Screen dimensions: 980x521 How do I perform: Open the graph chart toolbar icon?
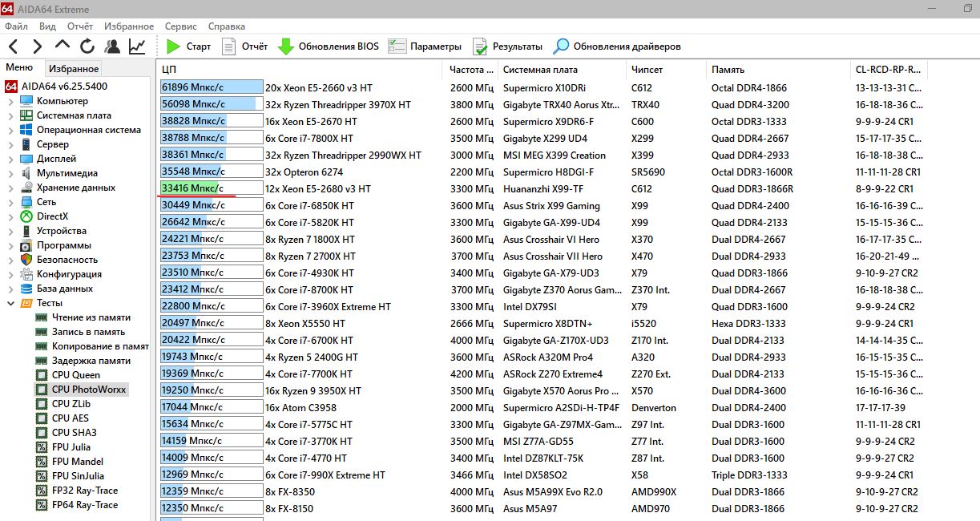pyautogui.click(x=137, y=46)
